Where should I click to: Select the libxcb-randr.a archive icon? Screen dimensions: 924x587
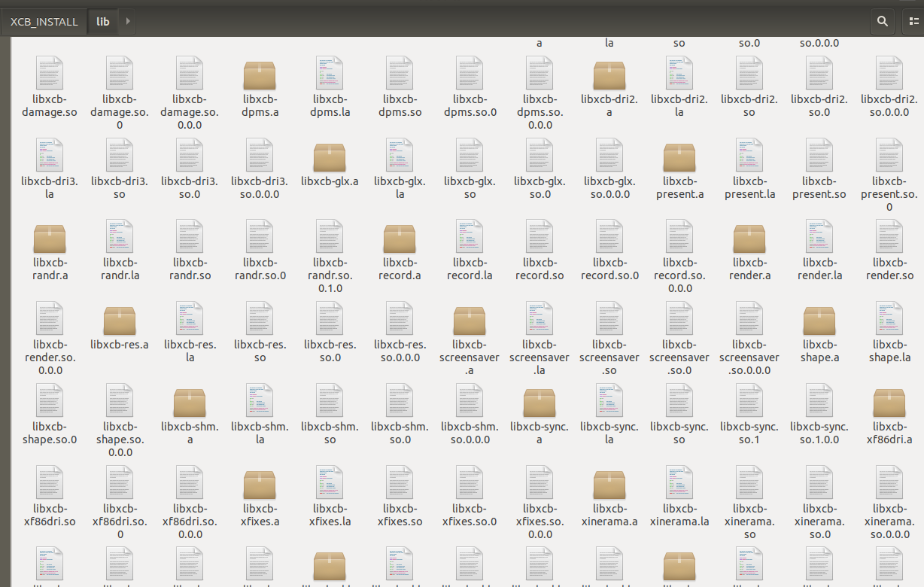click(x=50, y=238)
